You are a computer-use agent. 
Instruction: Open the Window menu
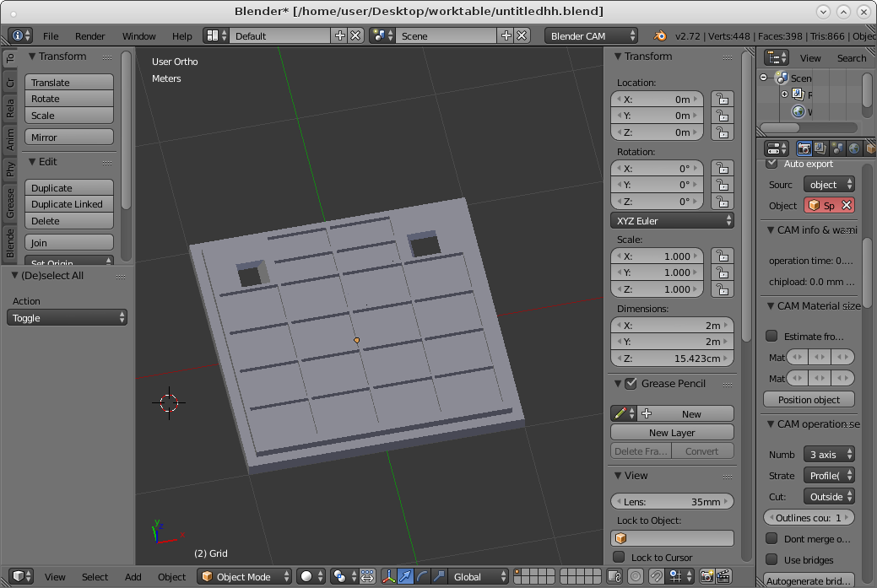[x=138, y=35]
